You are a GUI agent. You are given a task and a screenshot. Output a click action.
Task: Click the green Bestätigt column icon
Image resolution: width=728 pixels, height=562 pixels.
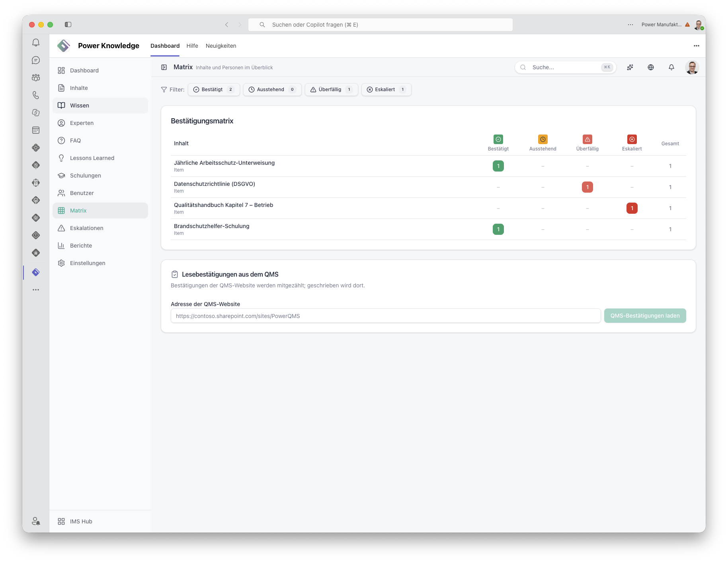point(498,139)
